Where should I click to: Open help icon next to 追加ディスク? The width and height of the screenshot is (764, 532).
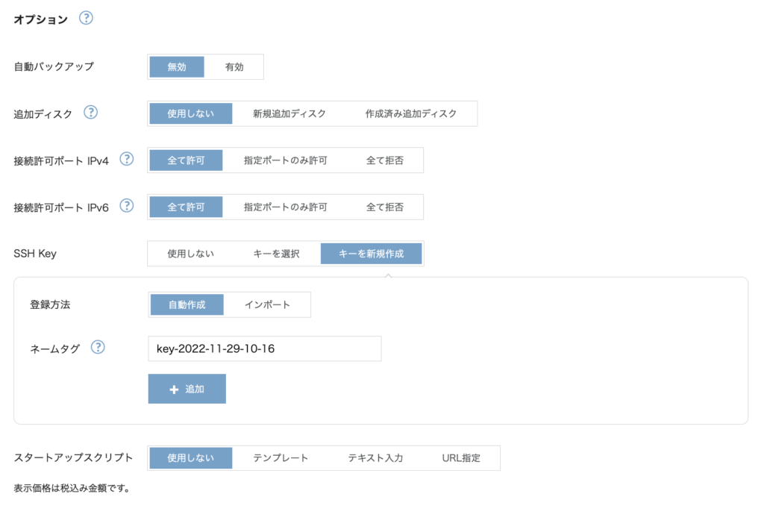tap(90, 113)
